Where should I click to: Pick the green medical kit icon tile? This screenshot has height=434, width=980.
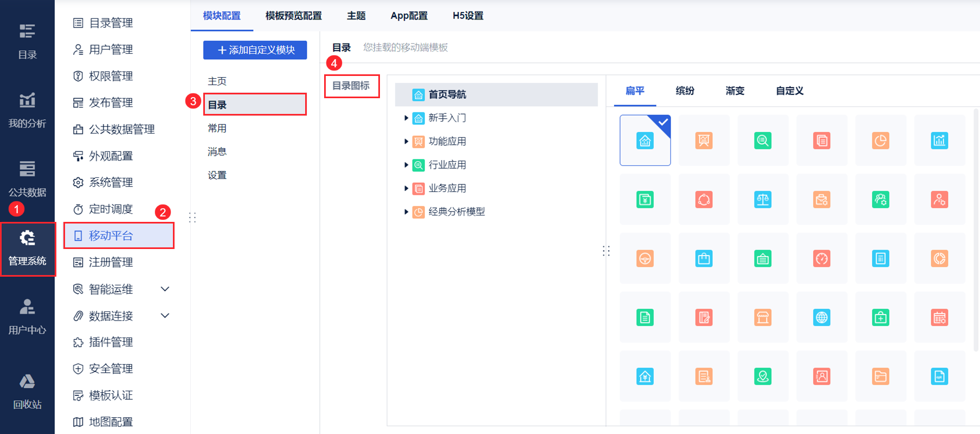pyautogui.click(x=881, y=317)
